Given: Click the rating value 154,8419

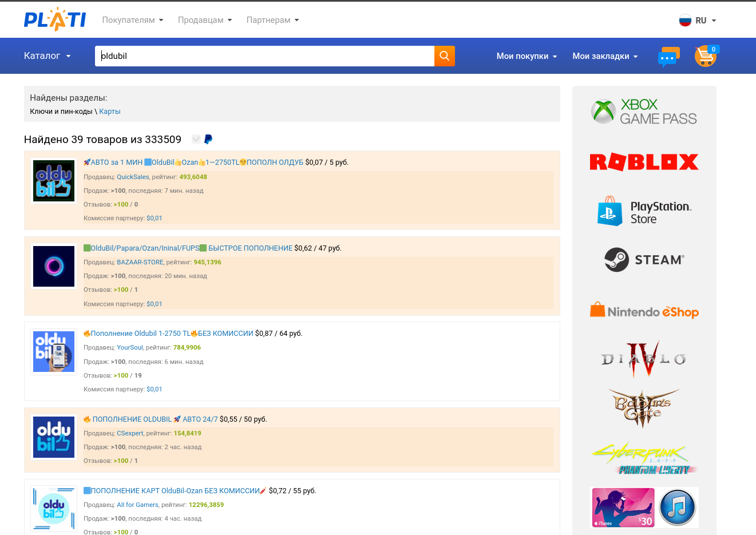Looking at the screenshot, I should pyautogui.click(x=188, y=434).
